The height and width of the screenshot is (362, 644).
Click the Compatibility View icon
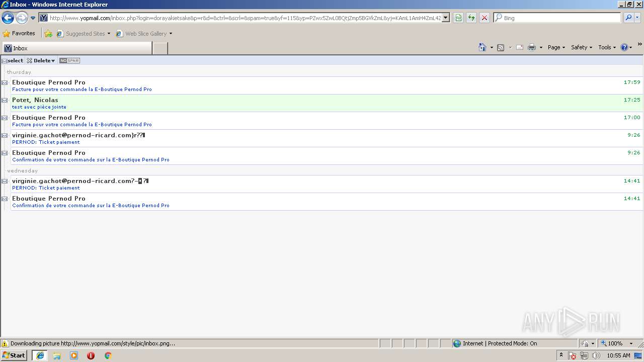click(458, 18)
